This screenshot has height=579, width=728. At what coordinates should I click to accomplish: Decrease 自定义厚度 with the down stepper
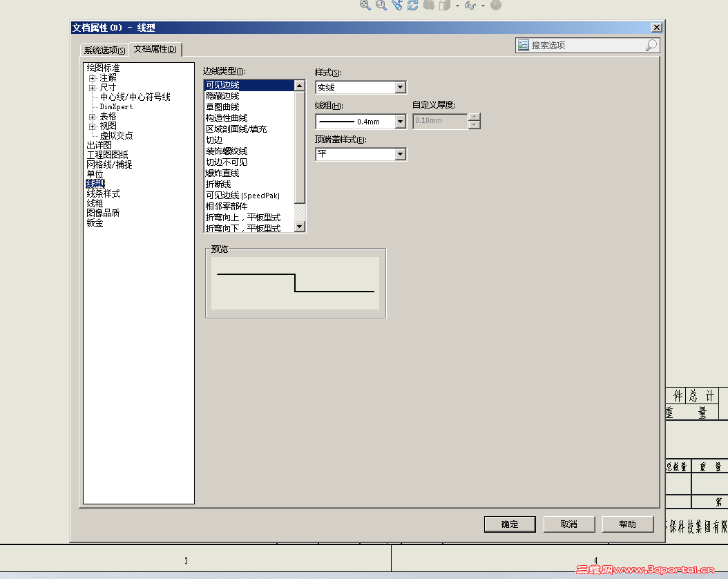point(474,125)
